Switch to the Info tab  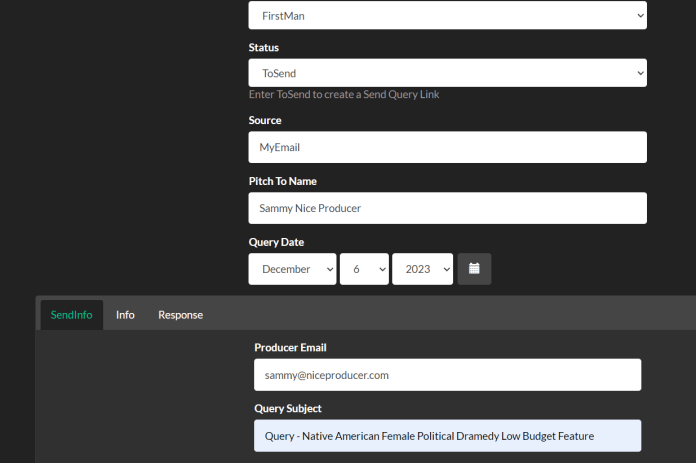[125, 315]
